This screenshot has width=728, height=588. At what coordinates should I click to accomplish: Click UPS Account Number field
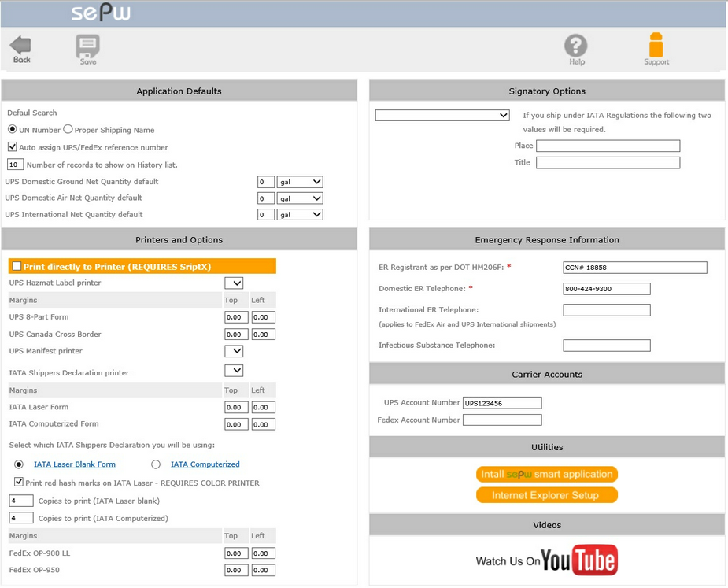[x=502, y=403]
